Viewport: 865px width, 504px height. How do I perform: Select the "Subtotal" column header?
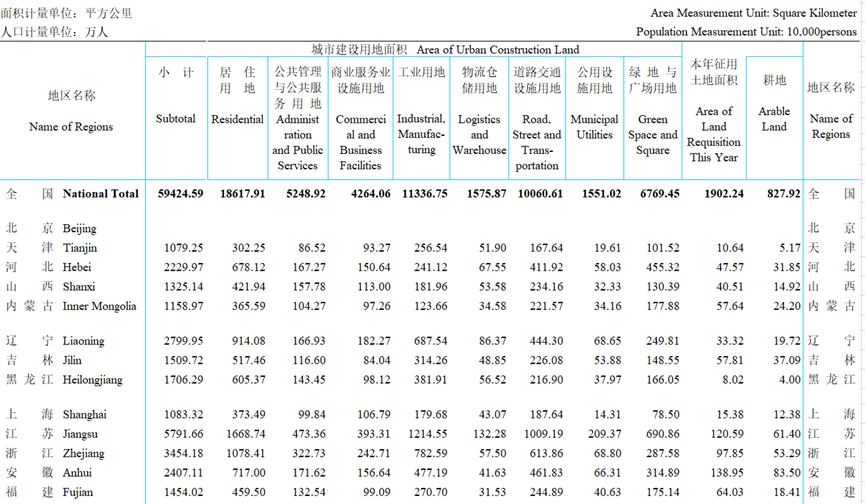[176, 119]
